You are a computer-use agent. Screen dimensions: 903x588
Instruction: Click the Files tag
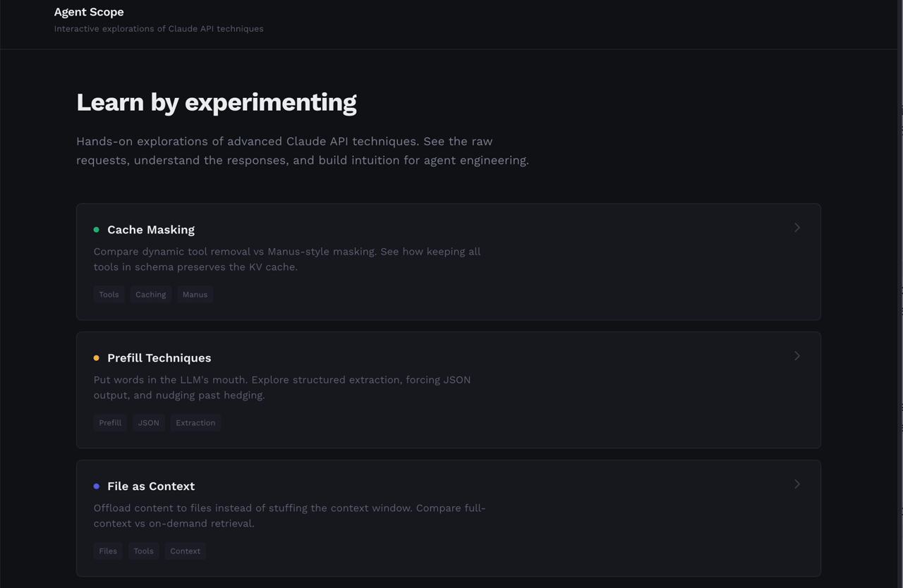108,551
